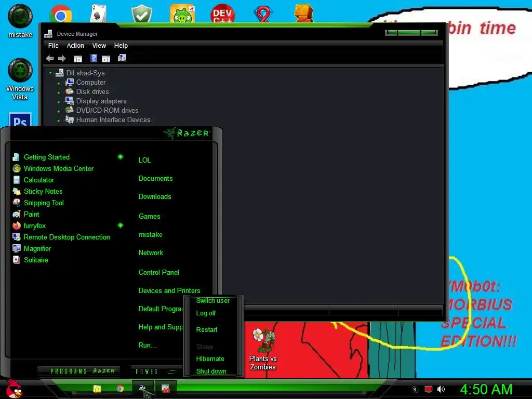Select the Device Manager taskbar button
Viewport: 532px width, 399px height.
pyautogui.click(x=143, y=389)
